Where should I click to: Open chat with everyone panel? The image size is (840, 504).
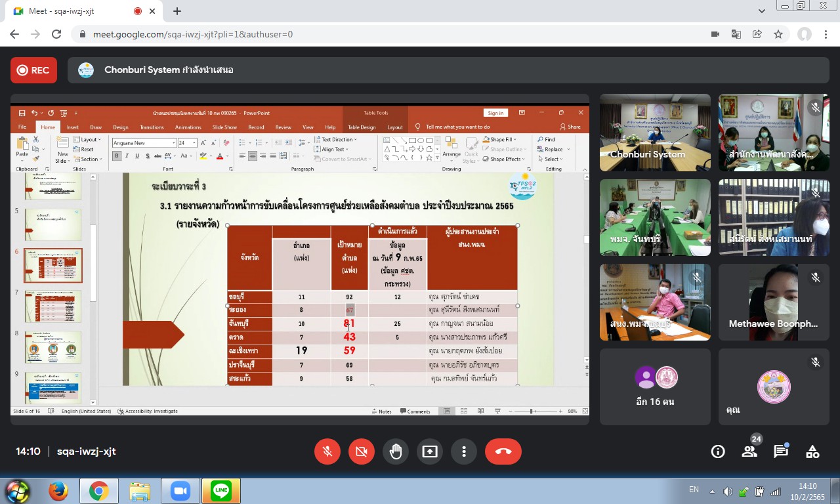pyautogui.click(x=780, y=451)
